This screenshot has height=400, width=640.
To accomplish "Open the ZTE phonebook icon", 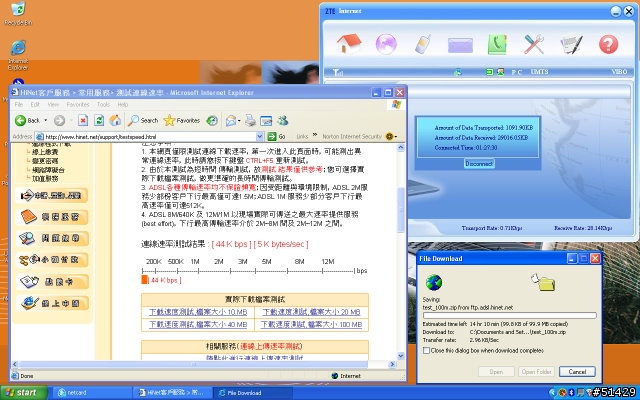I will 497,44.
